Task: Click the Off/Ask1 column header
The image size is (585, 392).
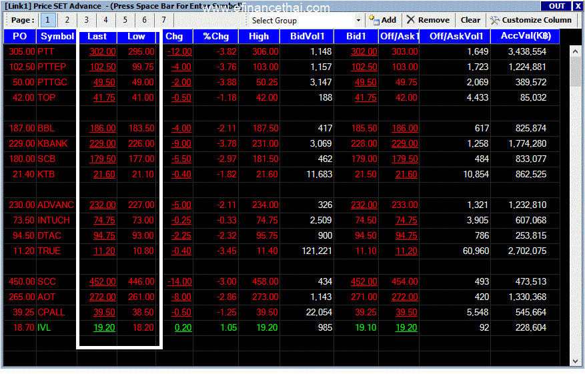Action: click(399, 36)
